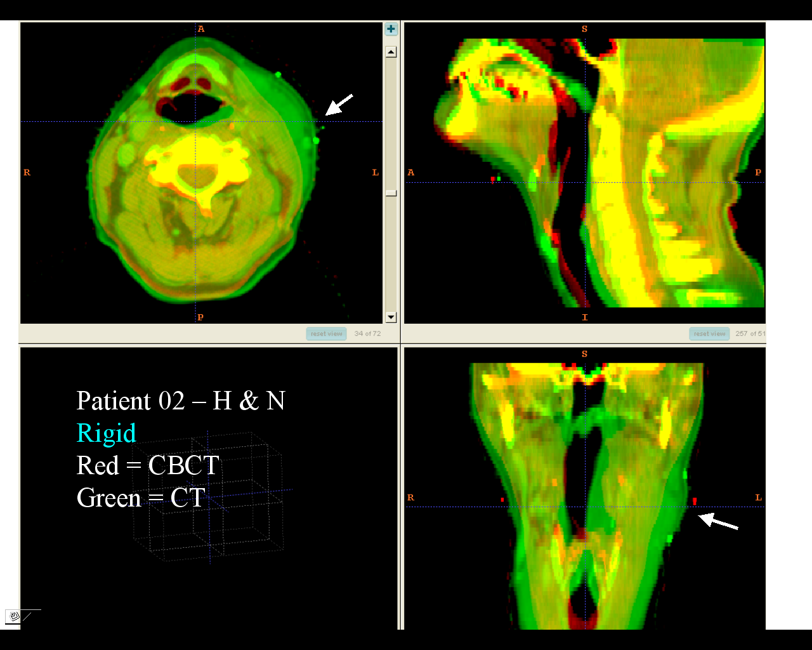Click the 3D wireframe cube in the lower-left panel

(x=209, y=498)
